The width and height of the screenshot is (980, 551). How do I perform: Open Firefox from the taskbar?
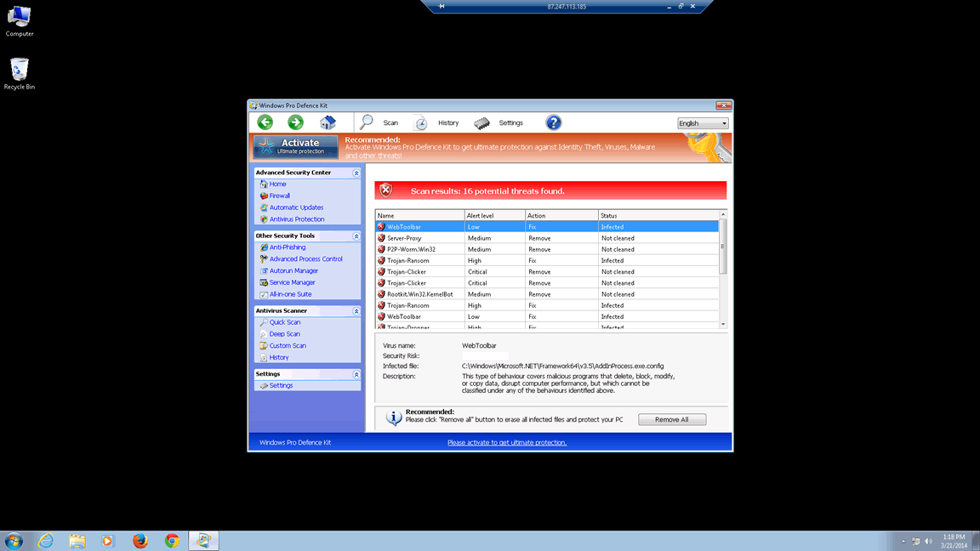point(140,541)
